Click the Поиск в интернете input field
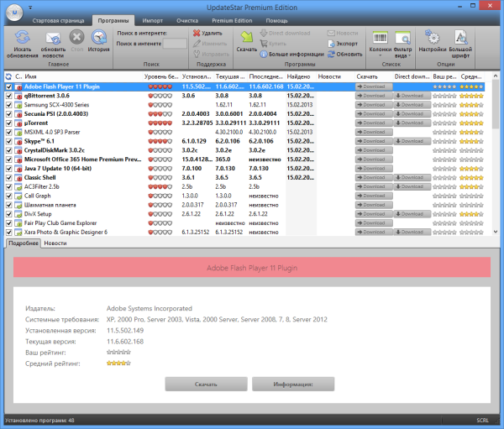This screenshot has width=504, height=429. click(x=175, y=44)
